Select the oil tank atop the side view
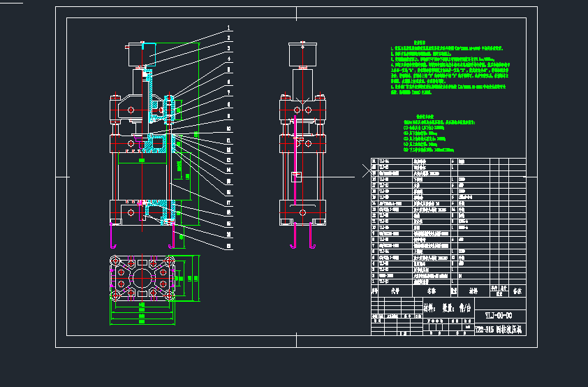 pos(303,54)
